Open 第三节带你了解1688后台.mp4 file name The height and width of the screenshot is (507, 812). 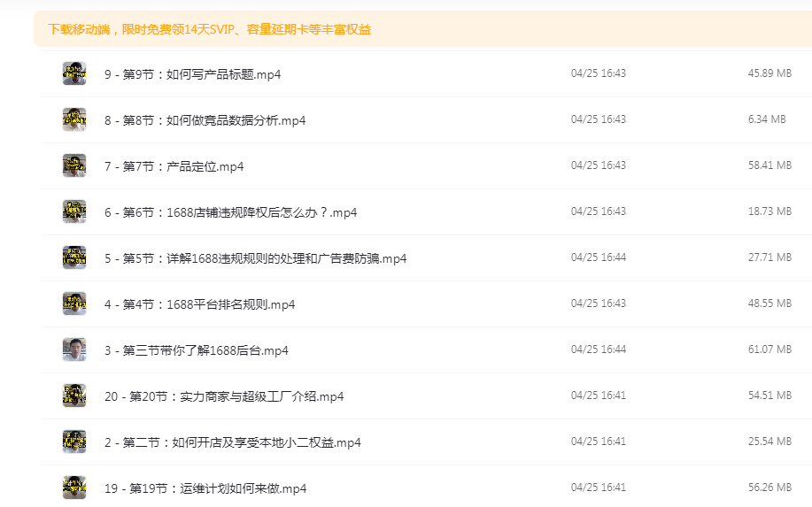click(196, 350)
